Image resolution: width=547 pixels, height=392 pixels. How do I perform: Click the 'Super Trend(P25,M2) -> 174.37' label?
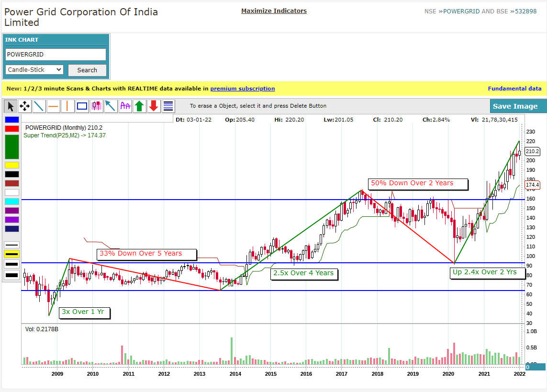(65, 135)
